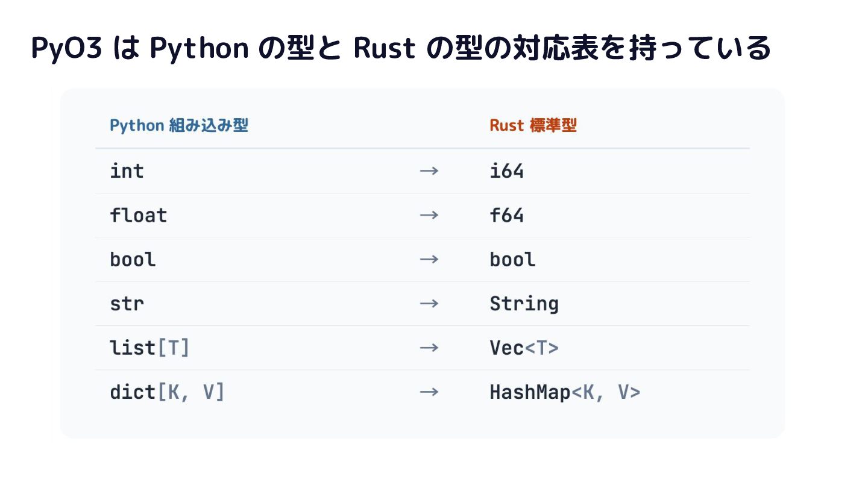Select the list[T] Python cell
The width and height of the screenshot is (868, 488).
click(149, 348)
